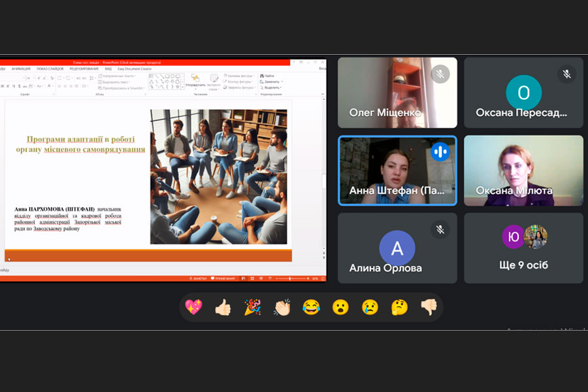Open the ПОКАЗ СЛАЙДОВ ribbon tab

tap(50, 69)
